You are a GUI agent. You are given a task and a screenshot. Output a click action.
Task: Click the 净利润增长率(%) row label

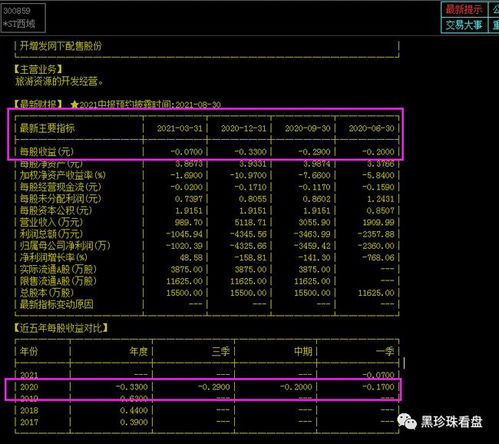coord(53,258)
